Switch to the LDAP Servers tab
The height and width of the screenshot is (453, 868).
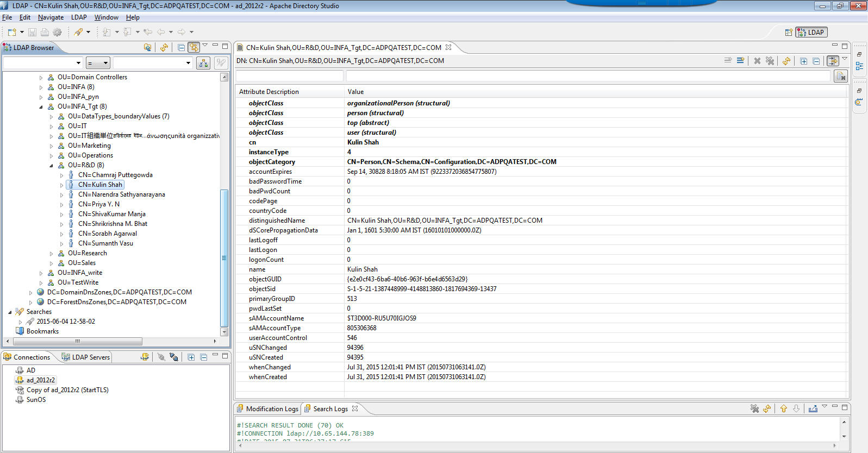click(86, 357)
